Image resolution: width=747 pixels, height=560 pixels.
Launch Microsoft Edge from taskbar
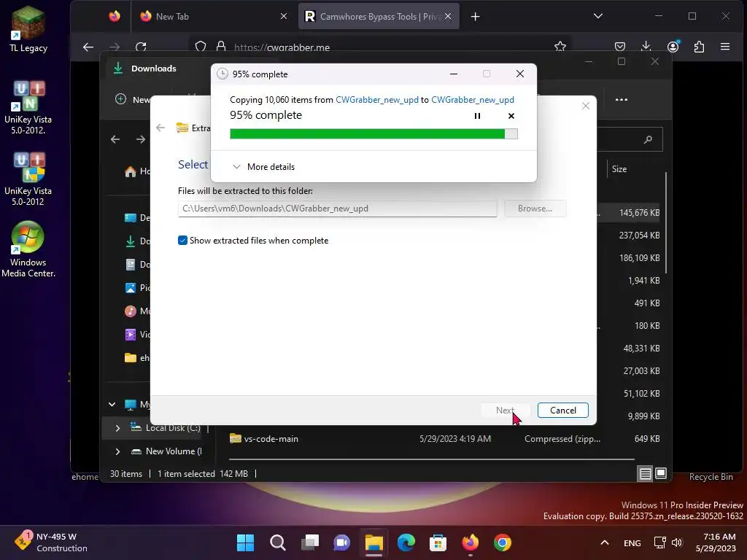[x=406, y=542]
